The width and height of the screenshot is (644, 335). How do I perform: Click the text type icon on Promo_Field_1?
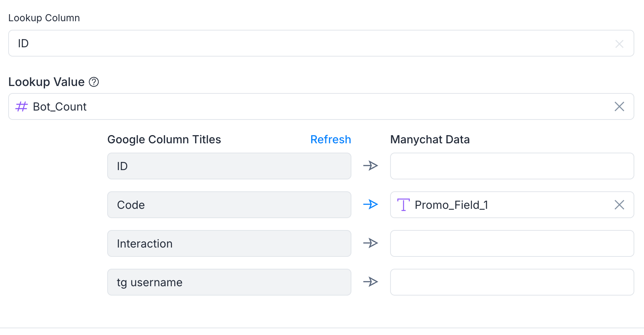[x=403, y=205]
